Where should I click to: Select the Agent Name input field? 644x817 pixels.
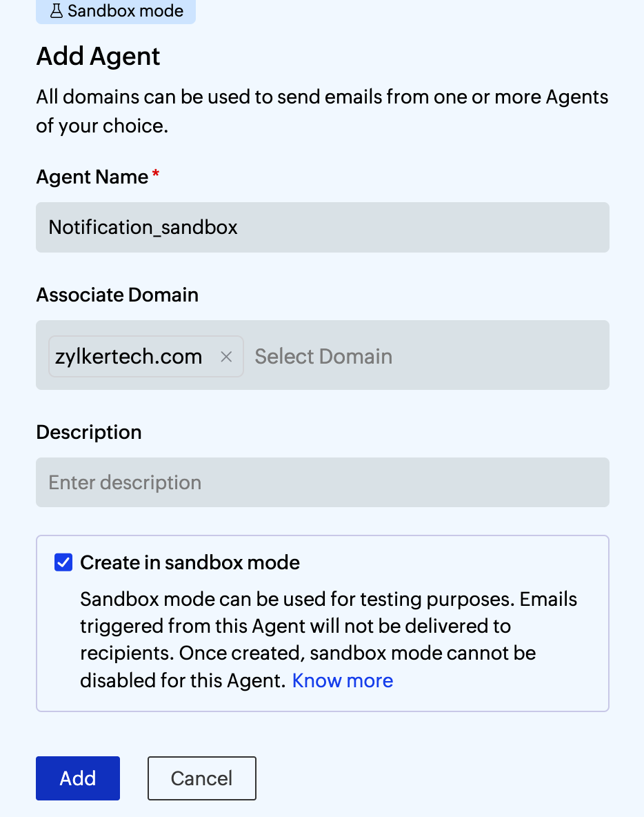pyautogui.click(x=322, y=227)
